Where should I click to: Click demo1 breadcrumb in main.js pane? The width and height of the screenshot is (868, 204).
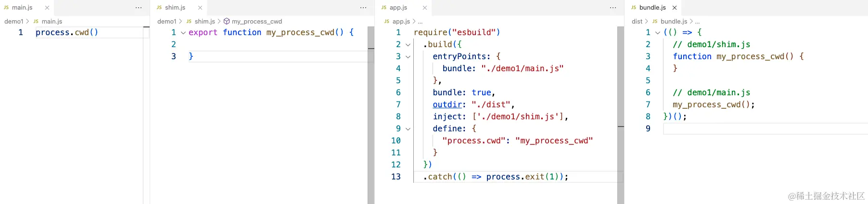(13, 22)
